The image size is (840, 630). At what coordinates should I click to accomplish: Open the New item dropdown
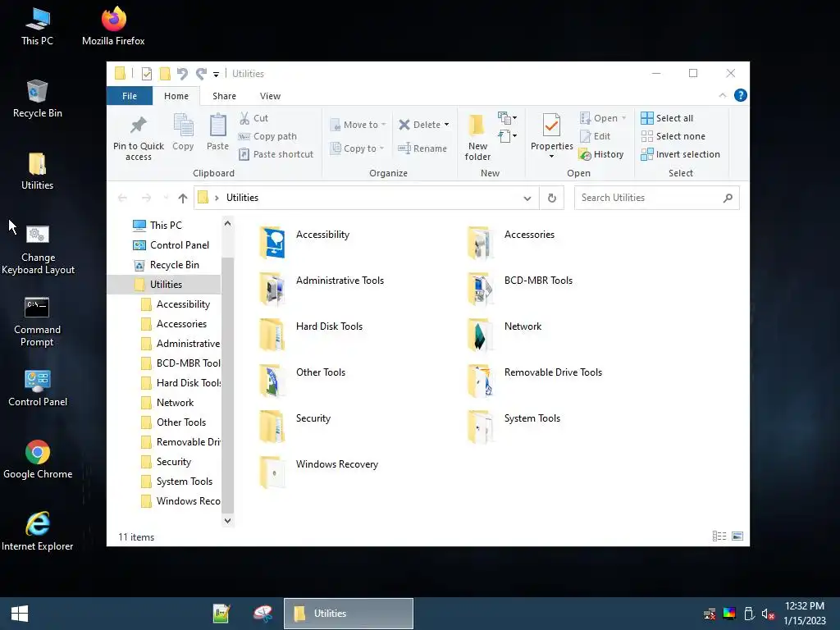coord(507,118)
